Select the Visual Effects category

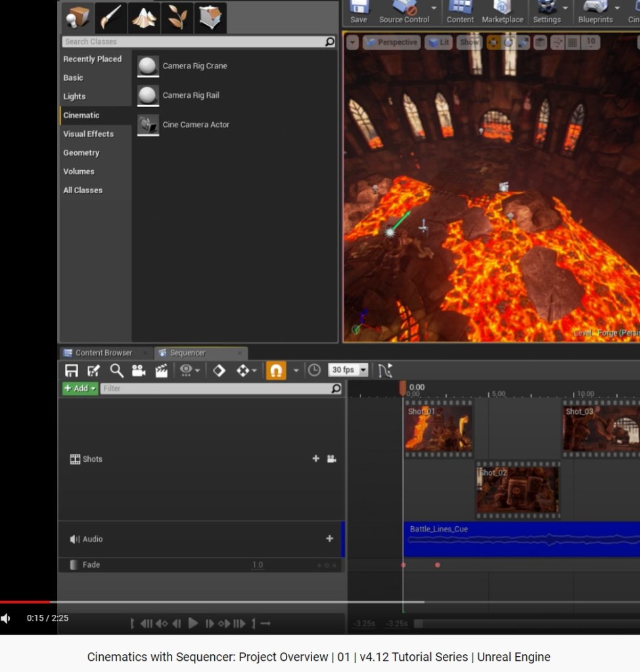point(88,134)
